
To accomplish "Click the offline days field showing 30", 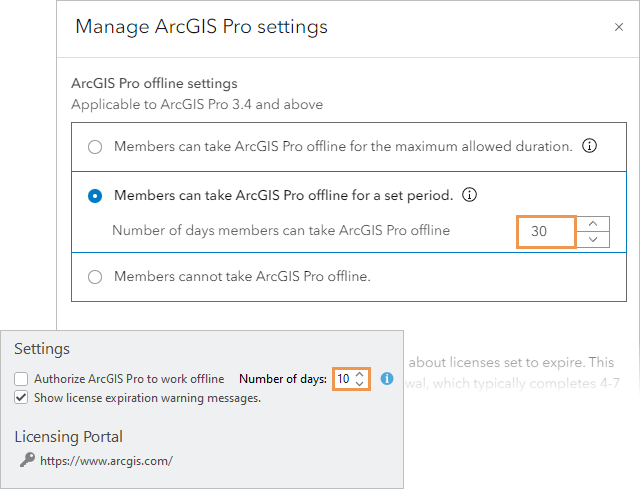I will pos(547,231).
